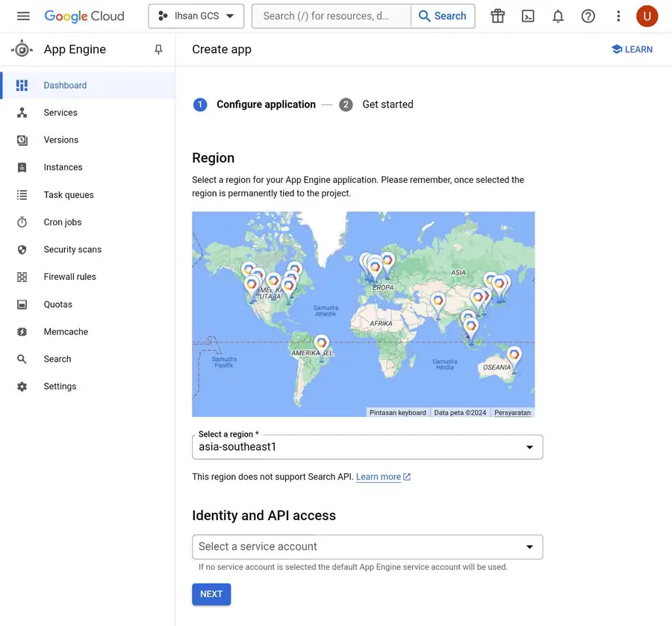Expand the Select a service account dropdown
This screenshot has width=672, height=626.
point(367,547)
